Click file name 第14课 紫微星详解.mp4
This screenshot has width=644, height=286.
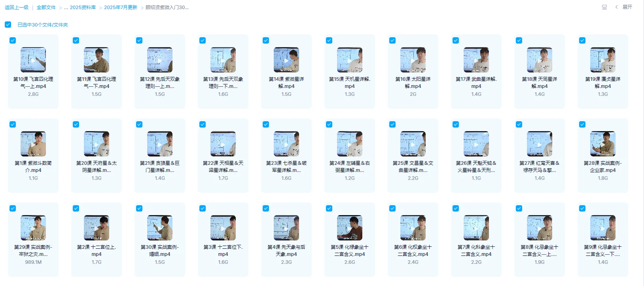click(x=286, y=82)
